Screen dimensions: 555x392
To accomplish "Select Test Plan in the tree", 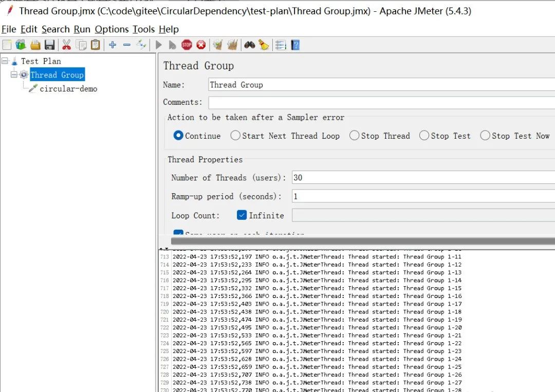I will coord(41,61).
